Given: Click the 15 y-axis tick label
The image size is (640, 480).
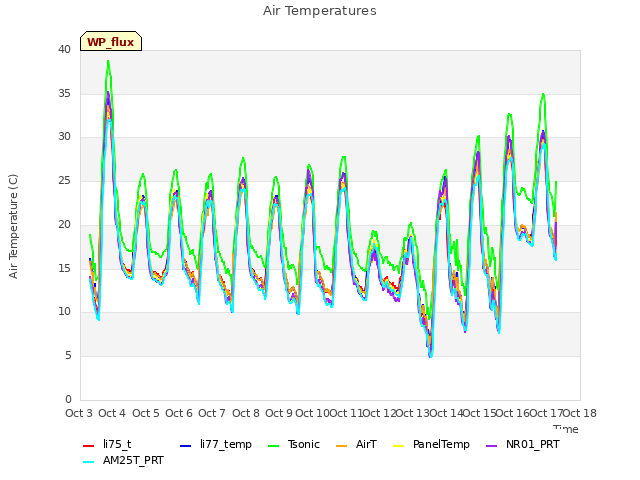Looking at the screenshot, I should pyautogui.click(x=64, y=269).
